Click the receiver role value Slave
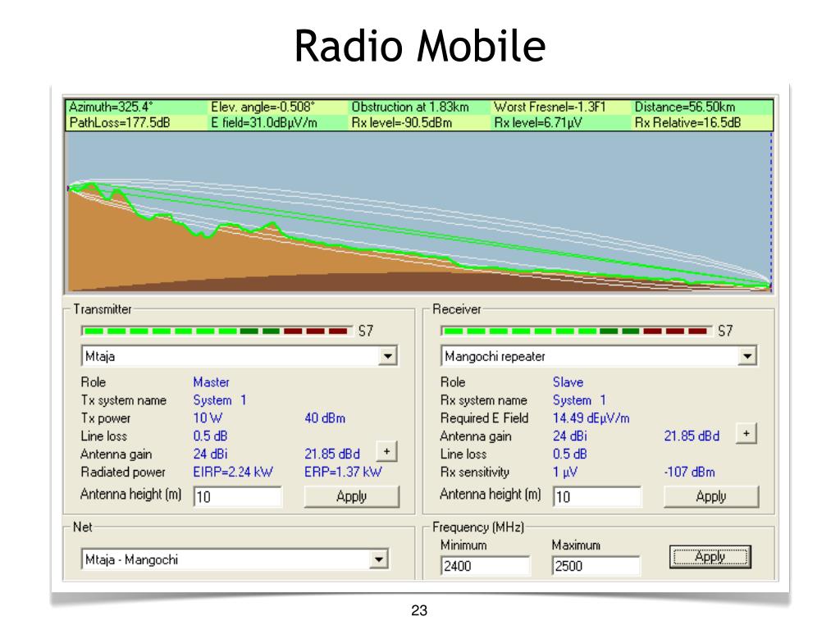Screen dimensions: 840x630 tap(568, 382)
